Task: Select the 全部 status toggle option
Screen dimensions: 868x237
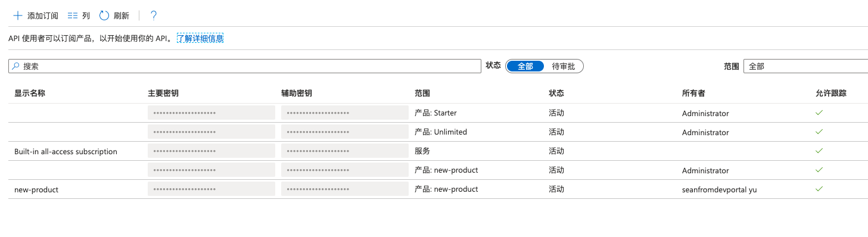Action: (525, 66)
